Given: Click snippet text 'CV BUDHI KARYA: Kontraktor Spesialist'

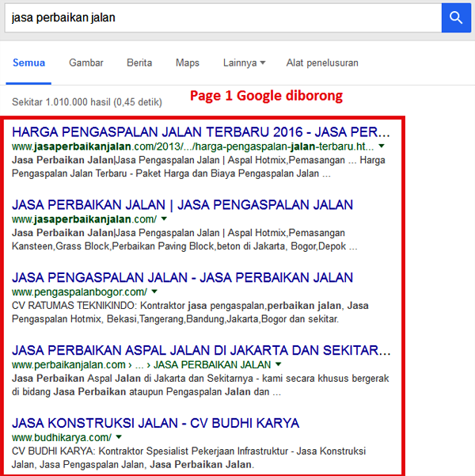Looking at the screenshot, I should click(x=101, y=451).
